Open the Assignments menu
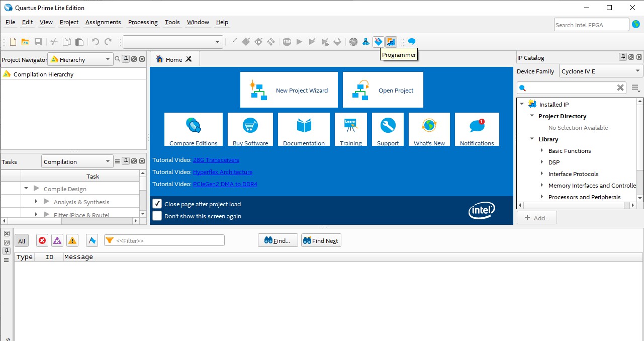The width and height of the screenshot is (644, 341). pyautogui.click(x=103, y=22)
